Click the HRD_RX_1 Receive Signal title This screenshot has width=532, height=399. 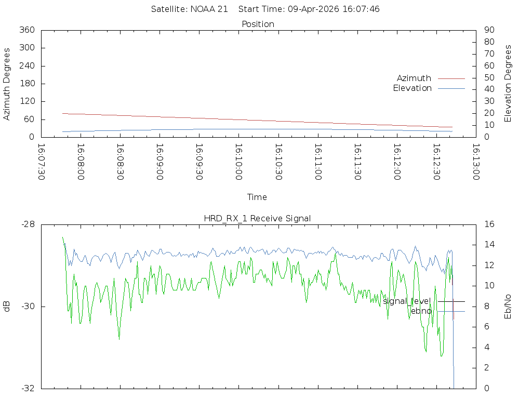258,218
